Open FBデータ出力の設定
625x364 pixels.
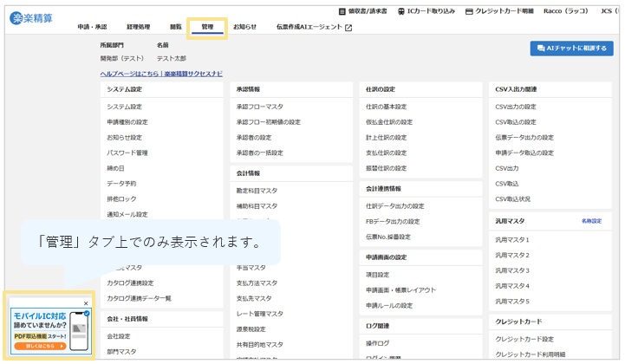(x=393, y=222)
